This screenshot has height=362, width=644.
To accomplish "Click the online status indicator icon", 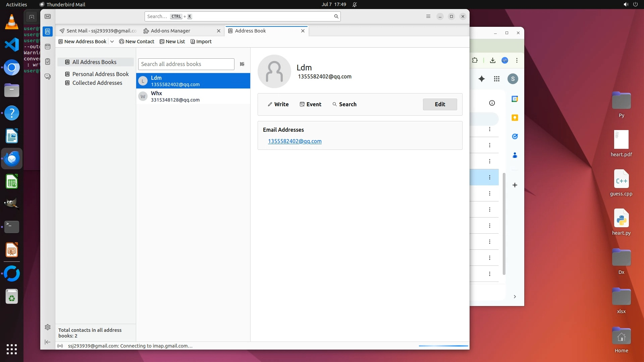I will pos(60,346).
